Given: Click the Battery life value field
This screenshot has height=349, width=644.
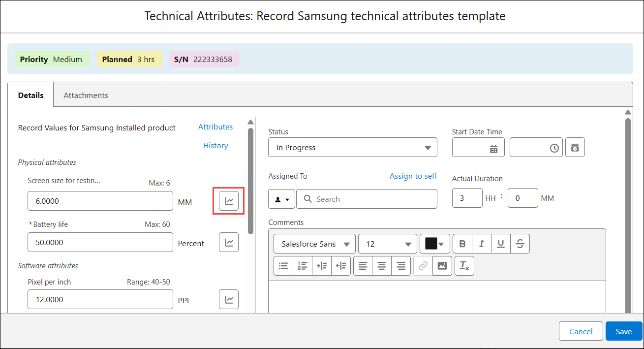Looking at the screenshot, I should pos(100,242).
